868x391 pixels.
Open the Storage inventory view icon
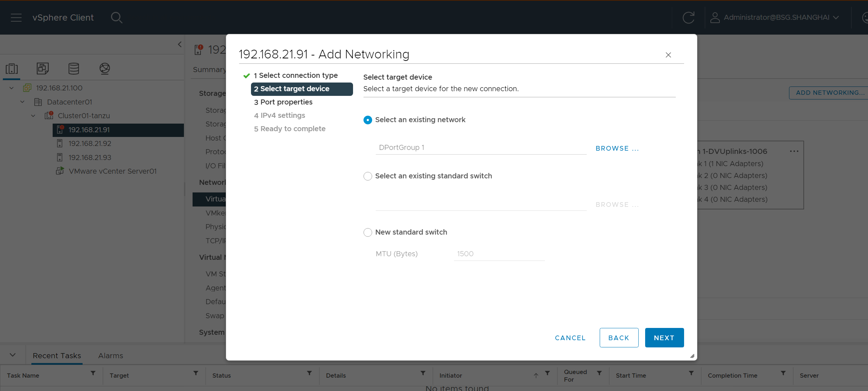(74, 68)
